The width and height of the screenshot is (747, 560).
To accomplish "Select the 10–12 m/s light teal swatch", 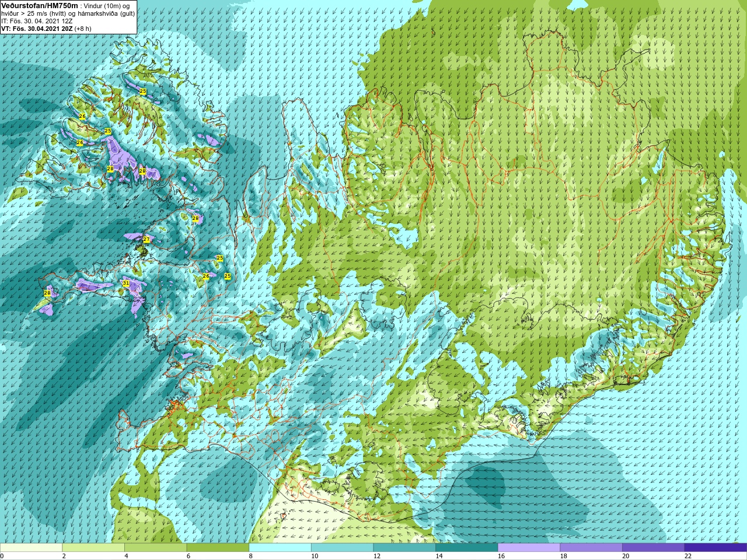I will click(342, 548).
